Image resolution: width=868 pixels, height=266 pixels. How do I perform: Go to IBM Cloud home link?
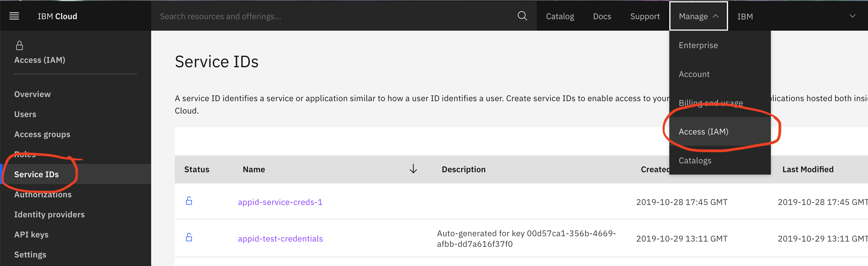click(x=57, y=16)
